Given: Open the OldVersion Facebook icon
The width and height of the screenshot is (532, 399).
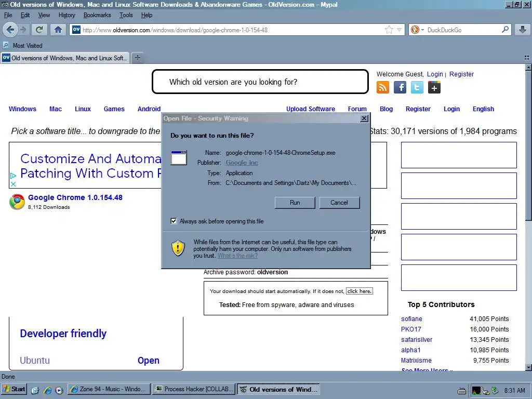Looking at the screenshot, I should pyautogui.click(x=400, y=87).
